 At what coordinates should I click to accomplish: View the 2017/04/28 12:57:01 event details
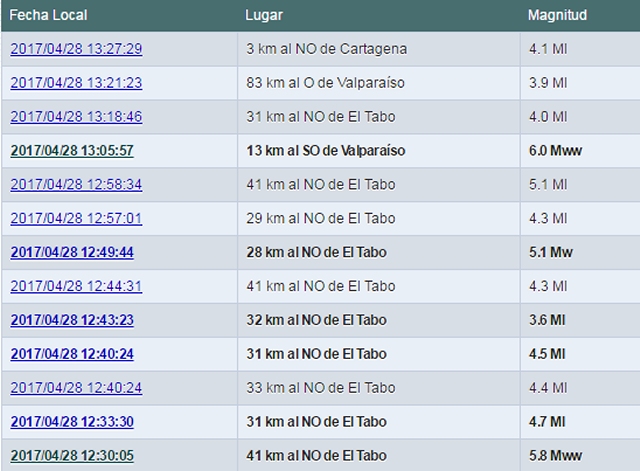76,219
